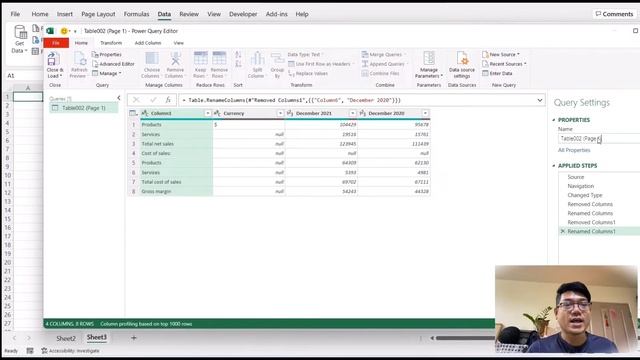The image size is (640, 360).
Task: Open query Properties in the ribbon
Action: pos(107,54)
